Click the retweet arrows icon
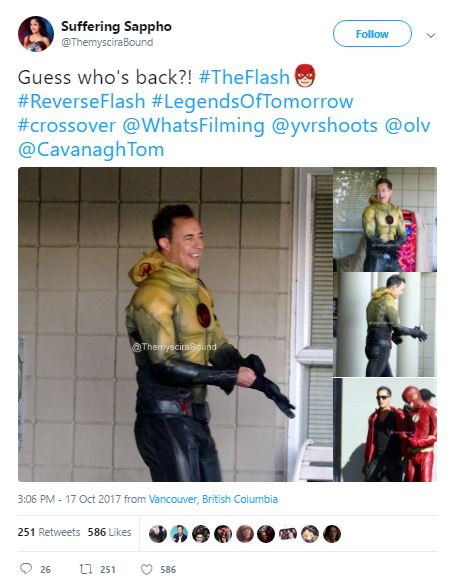 pyautogui.click(x=86, y=569)
